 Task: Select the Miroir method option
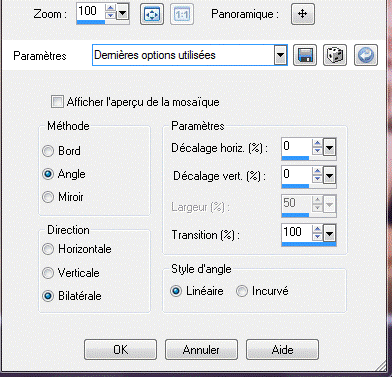click(x=48, y=197)
